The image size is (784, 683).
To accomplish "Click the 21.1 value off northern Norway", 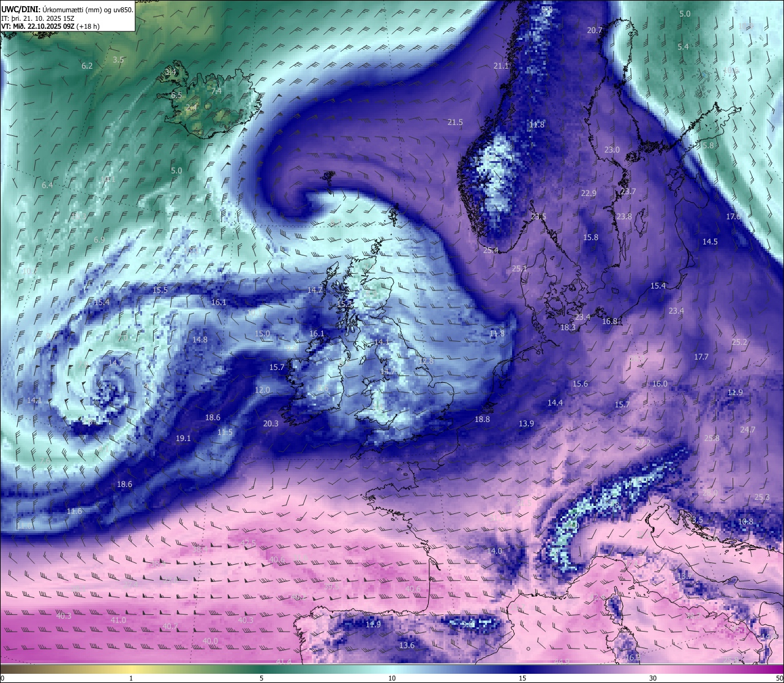I will (x=502, y=66).
